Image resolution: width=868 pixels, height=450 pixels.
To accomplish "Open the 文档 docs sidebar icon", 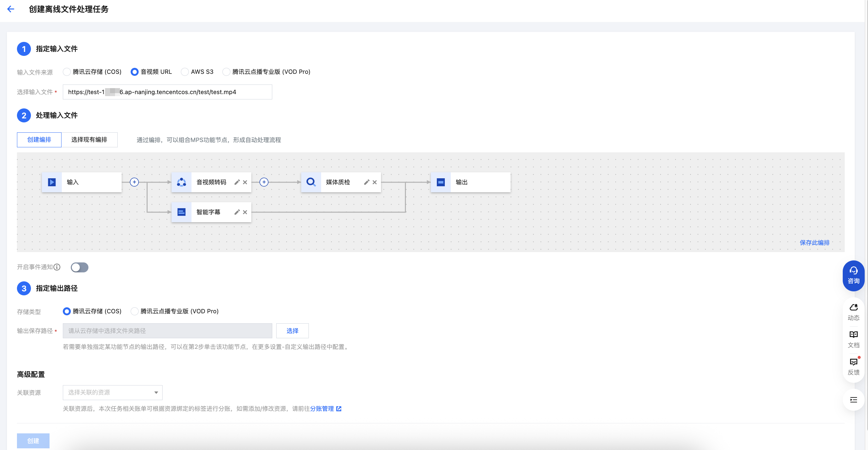I will click(853, 339).
